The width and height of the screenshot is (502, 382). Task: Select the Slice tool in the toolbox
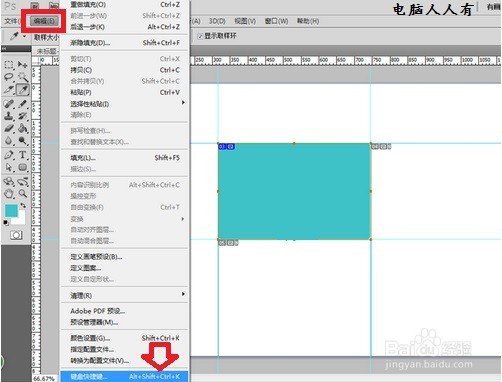pyautogui.click(x=9, y=90)
